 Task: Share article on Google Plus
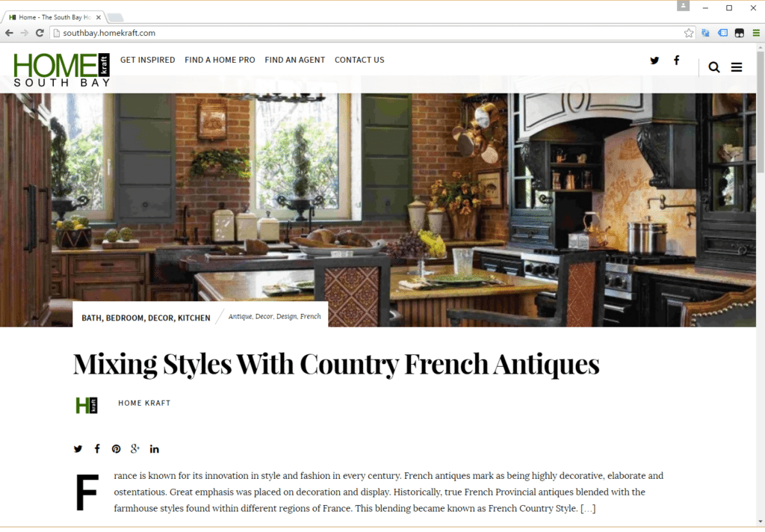pos(135,448)
